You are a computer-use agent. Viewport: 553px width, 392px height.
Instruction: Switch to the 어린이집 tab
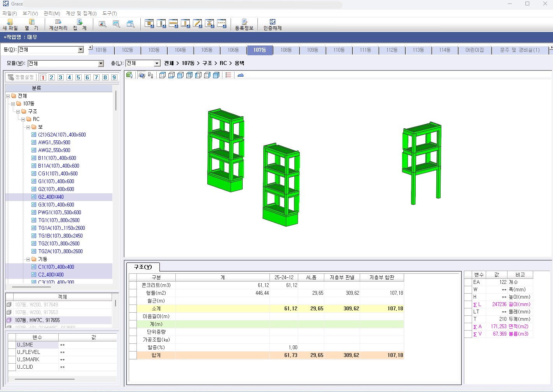coord(475,50)
